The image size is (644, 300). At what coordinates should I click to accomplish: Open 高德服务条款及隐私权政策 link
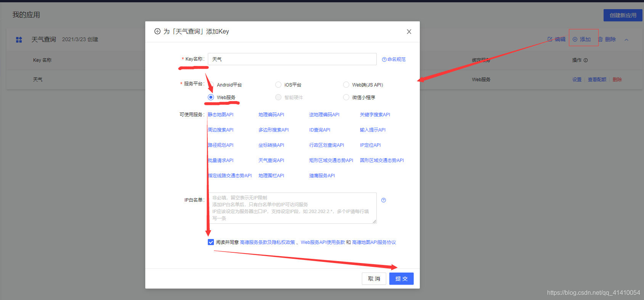(268, 242)
